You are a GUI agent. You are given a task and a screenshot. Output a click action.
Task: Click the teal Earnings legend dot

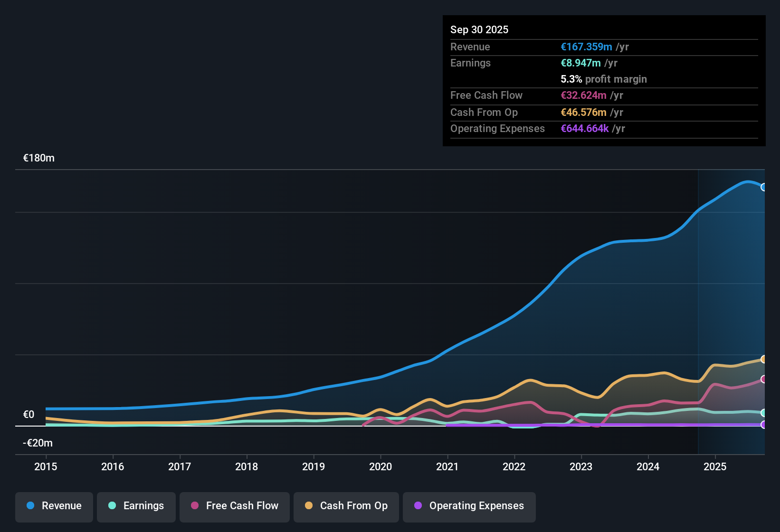pos(112,506)
